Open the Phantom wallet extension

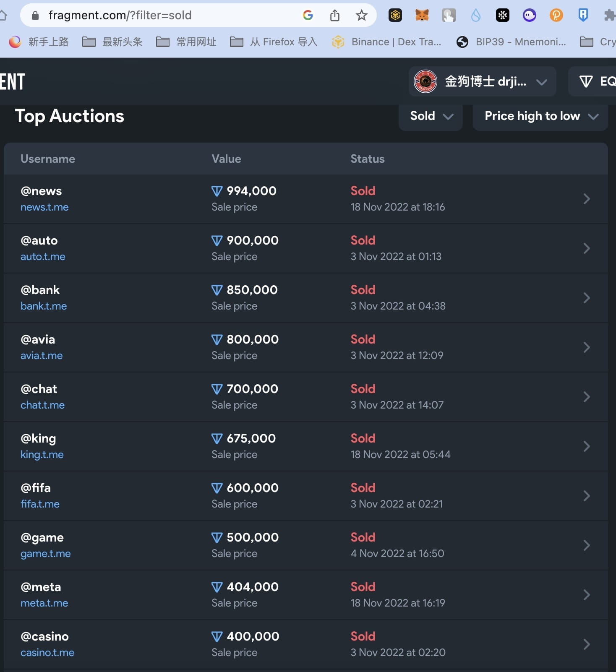pos(529,15)
